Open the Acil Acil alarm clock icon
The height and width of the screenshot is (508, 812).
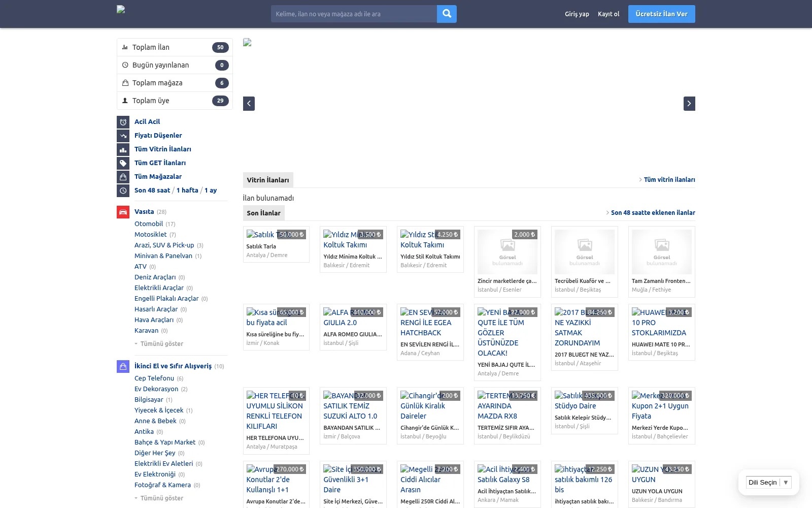[x=123, y=122]
